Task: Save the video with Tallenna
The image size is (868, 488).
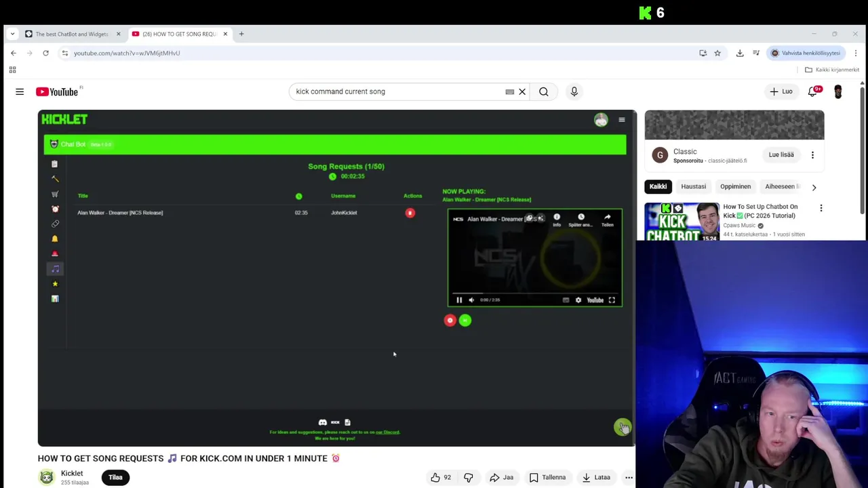Action: [x=547, y=477]
